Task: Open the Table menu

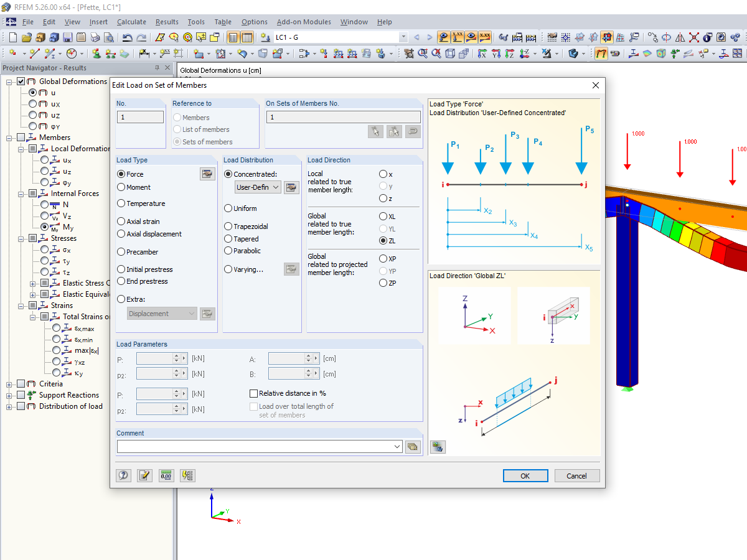Action: pyautogui.click(x=223, y=22)
